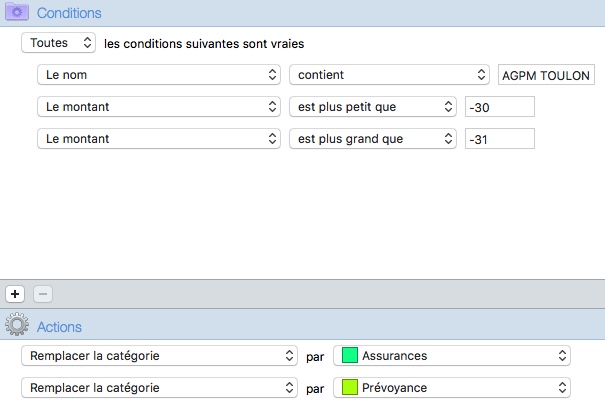Click the Conditions folder icon
The image size is (605, 401).
tap(17, 12)
